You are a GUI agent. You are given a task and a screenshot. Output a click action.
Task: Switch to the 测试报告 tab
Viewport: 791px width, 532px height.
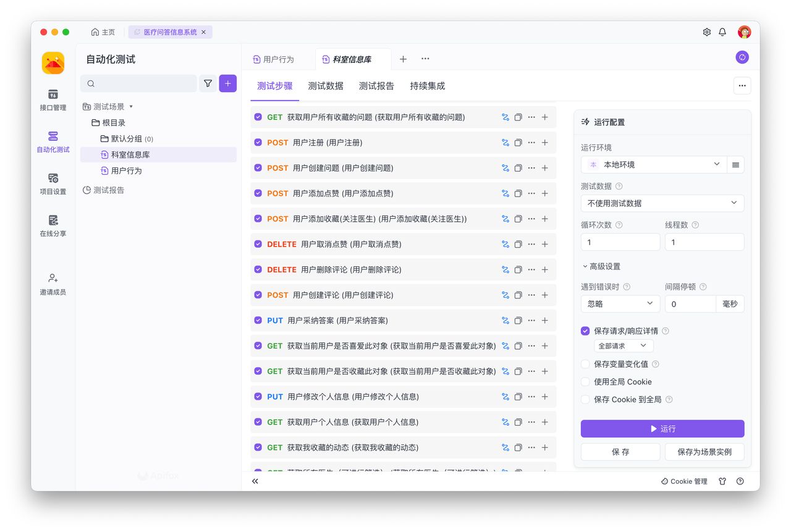coord(376,86)
